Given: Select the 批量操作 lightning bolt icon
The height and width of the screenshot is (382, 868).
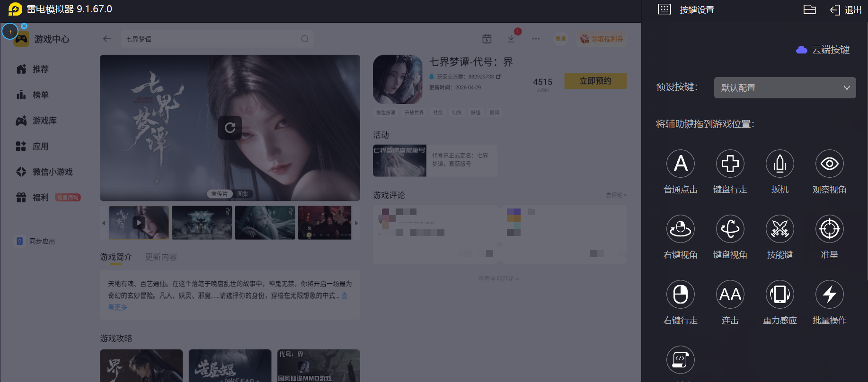Looking at the screenshot, I should [x=829, y=294].
